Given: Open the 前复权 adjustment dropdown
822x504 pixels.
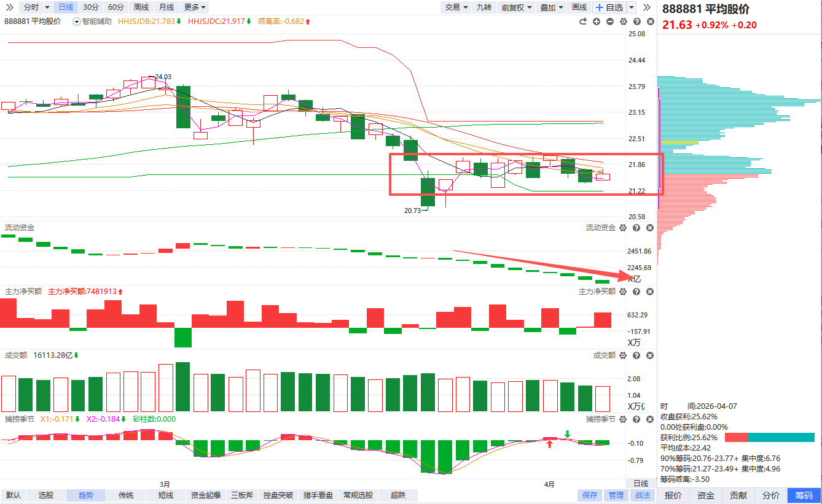Looking at the screenshot, I should click(x=516, y=7).
